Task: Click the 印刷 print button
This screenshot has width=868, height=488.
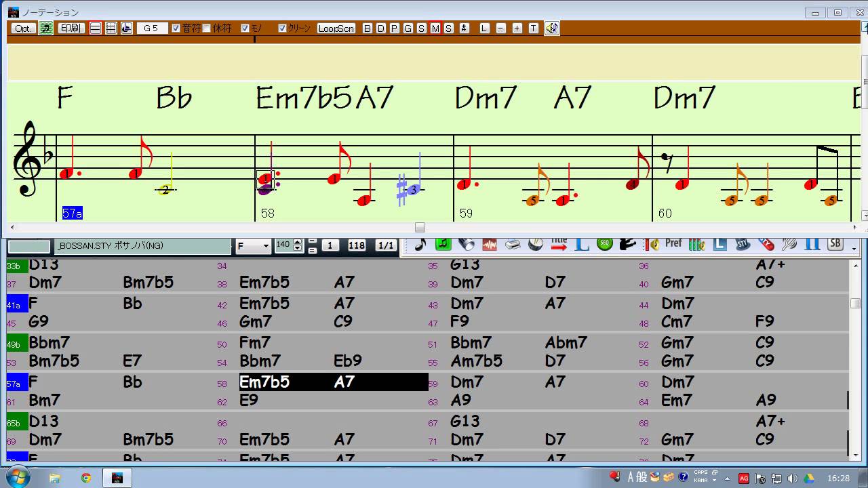Action: [x=71, y=28]
